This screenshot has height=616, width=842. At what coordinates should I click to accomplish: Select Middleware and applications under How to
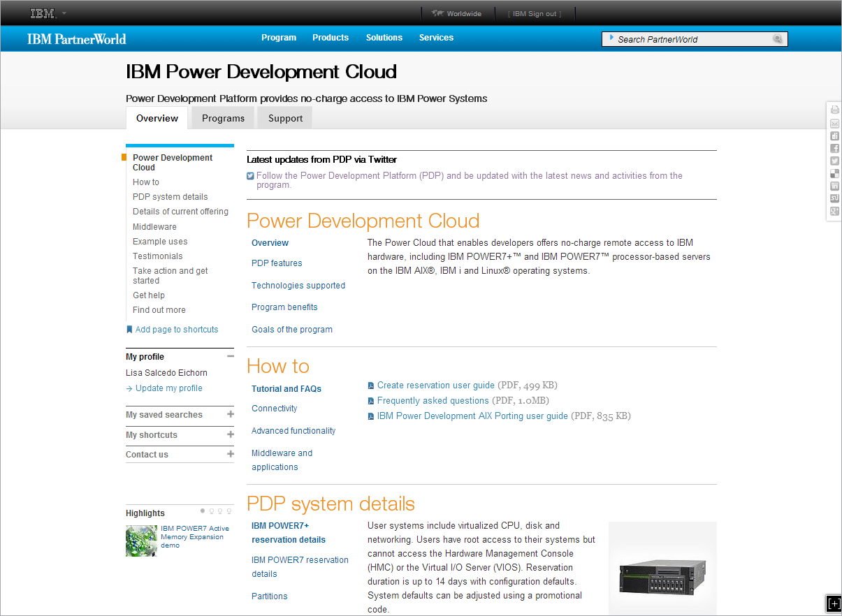[x=282, y=460]
